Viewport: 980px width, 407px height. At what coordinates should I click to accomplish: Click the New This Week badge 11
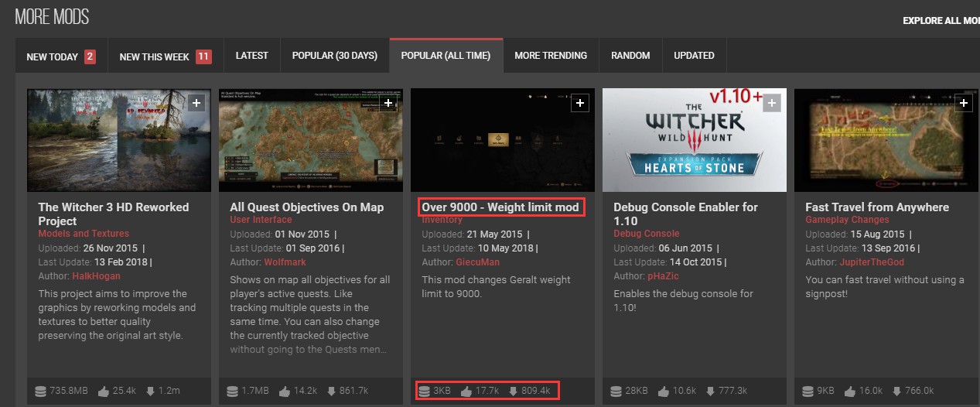pyautogui.click(x=203, y=56)
